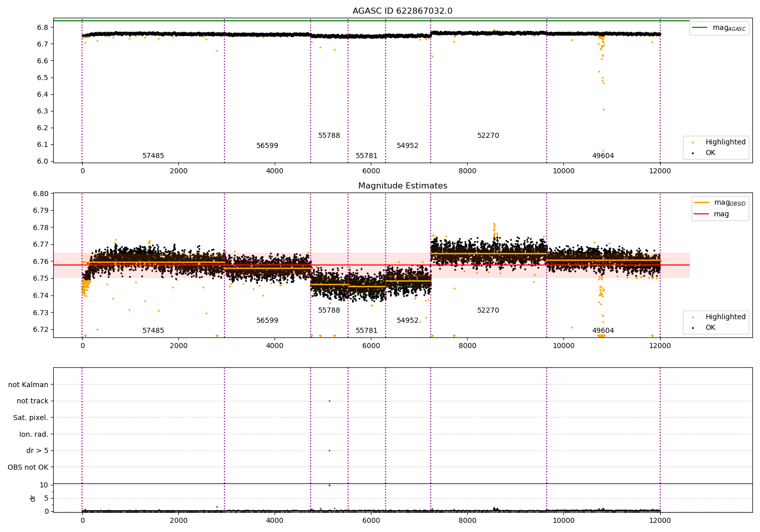Click the 6.3 y-axis tick label

pos(43,111)
